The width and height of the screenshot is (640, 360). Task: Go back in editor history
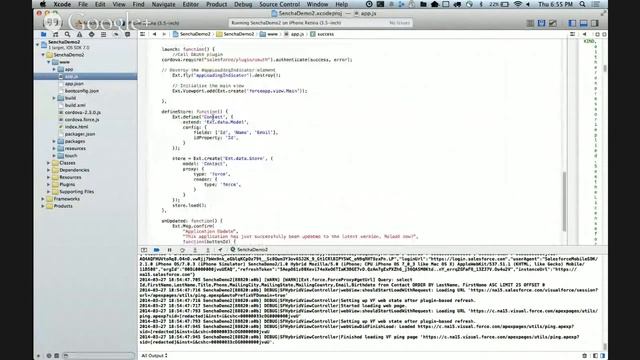tap(155, 34)
